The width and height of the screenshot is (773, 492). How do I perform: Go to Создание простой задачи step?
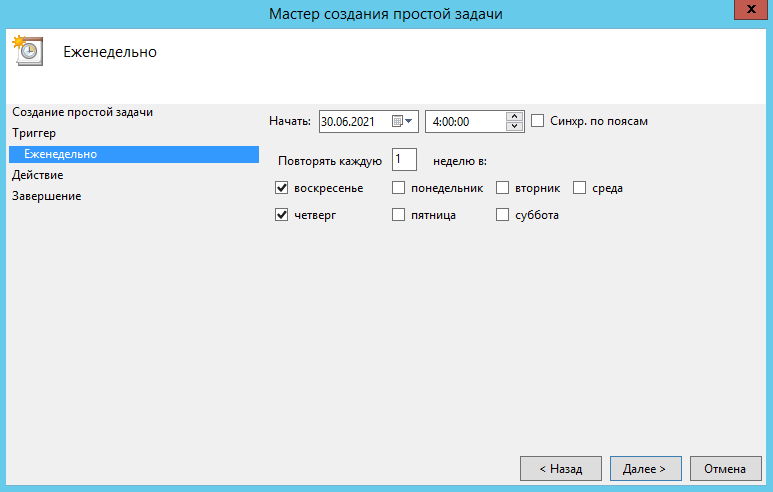pos(82,112)
